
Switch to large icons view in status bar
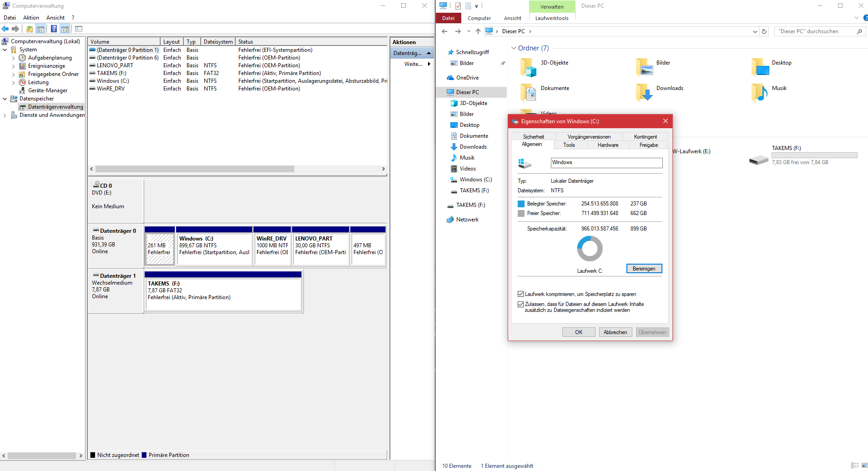tap(865, 466)
